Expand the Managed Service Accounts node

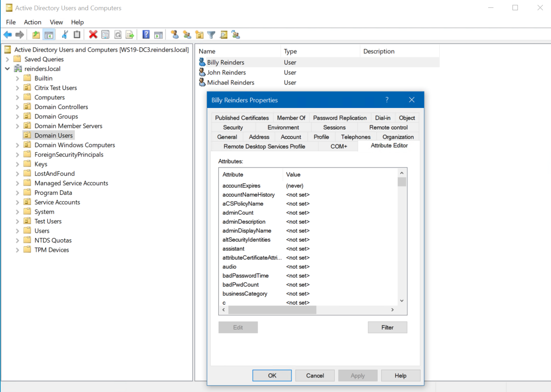(x=18, y=183)
